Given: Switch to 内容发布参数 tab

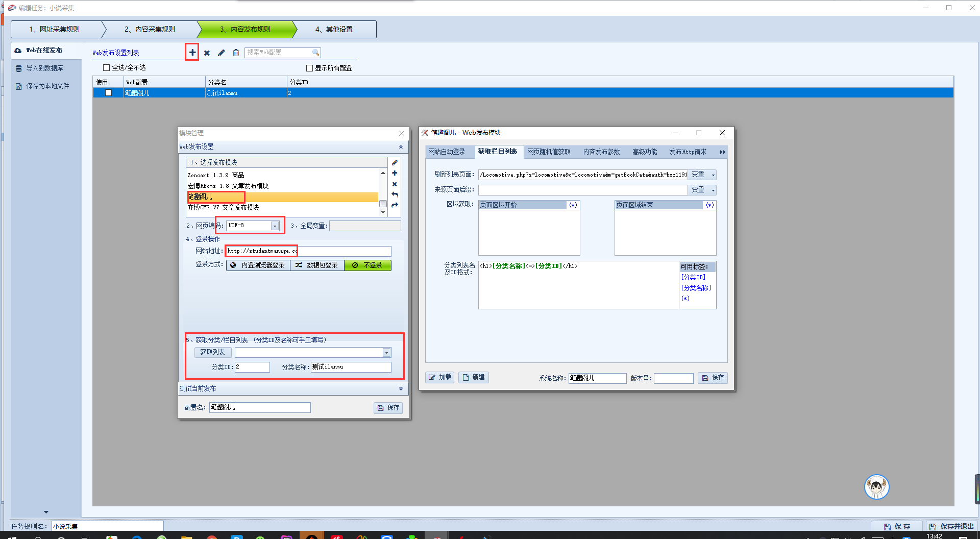Looking at the screenshot, I should [601, 152].
